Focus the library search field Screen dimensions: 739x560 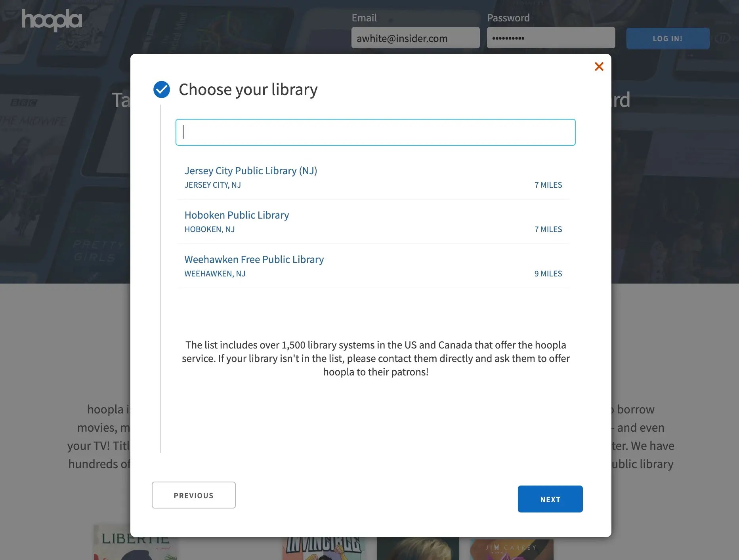coord(375,132)
